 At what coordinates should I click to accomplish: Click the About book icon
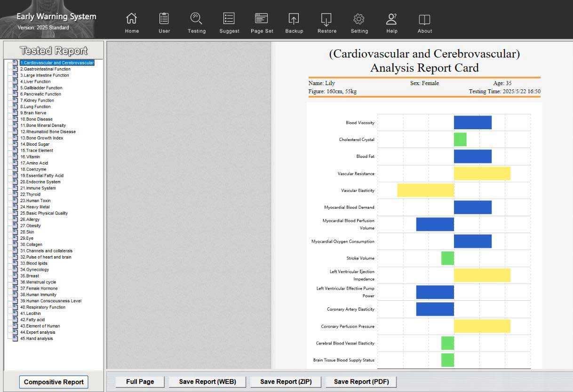click(x=424, y=19)
